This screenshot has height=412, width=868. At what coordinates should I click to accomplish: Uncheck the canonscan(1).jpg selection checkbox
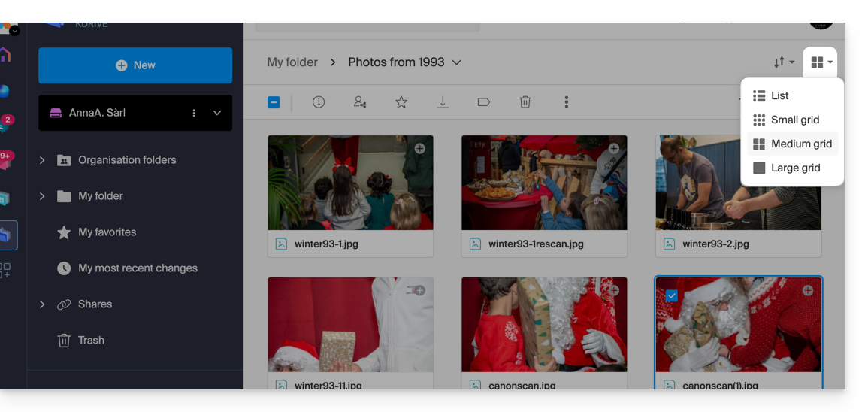[x=671, y=295]
